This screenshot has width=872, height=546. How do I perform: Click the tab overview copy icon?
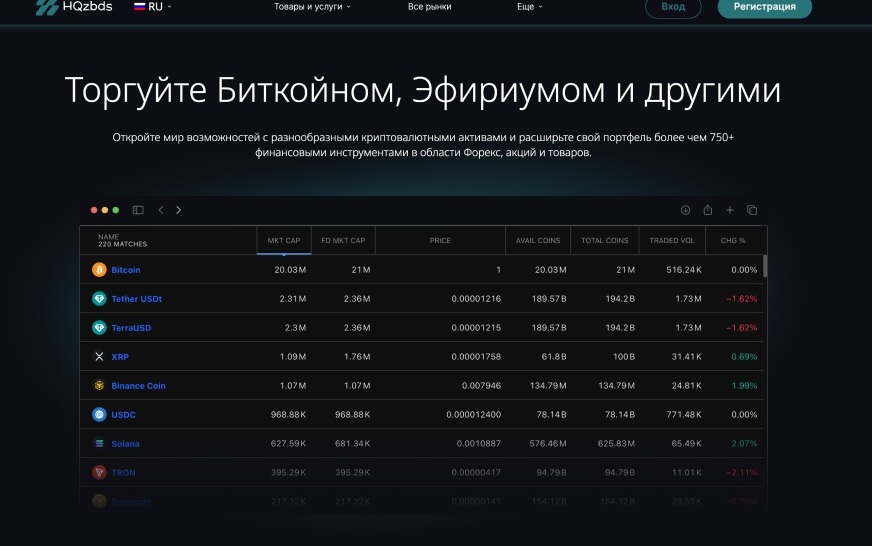tap(752, 210)
